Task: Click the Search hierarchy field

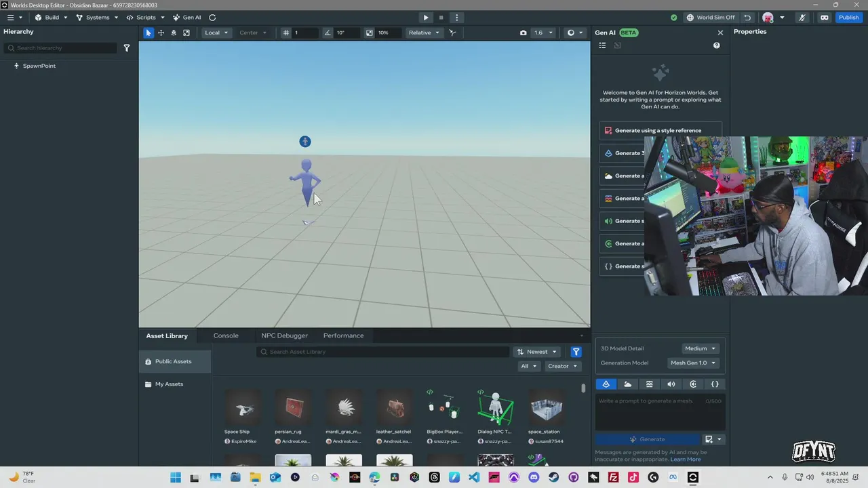Action: tap(61, 48)
